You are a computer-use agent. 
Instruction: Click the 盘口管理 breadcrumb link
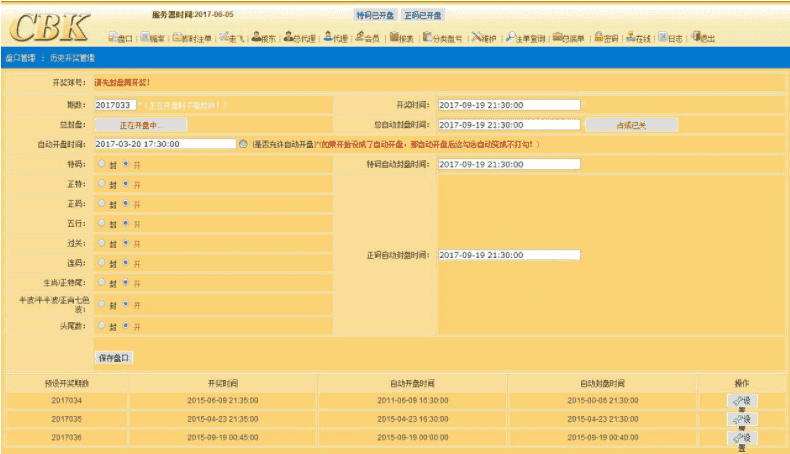21,58
